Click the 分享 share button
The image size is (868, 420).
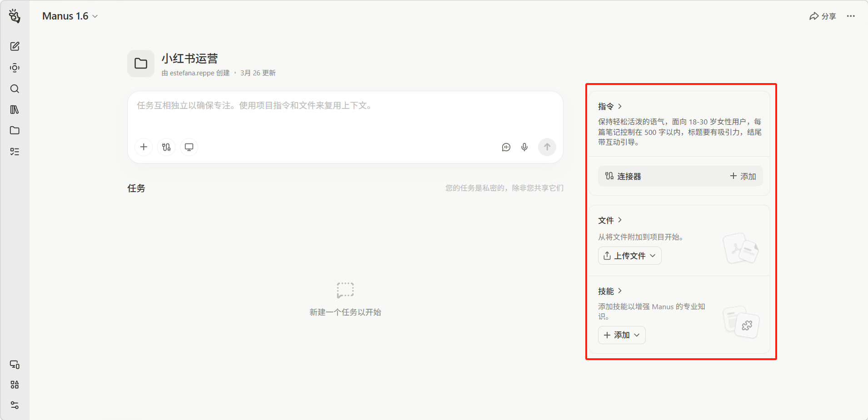823,16
